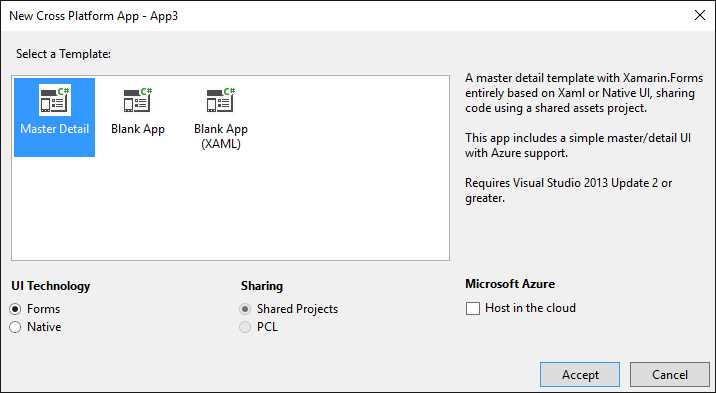The width and height of the screenshot is (716, 393).
Task: Click the 'UI Technology' heading text
Action: click(51, 286)
